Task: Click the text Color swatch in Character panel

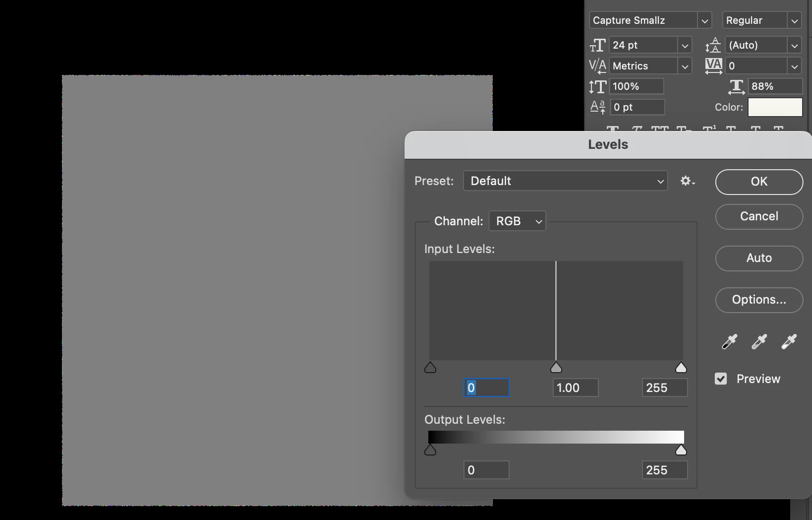Action: pyautogui.click(x=775, y=107)
